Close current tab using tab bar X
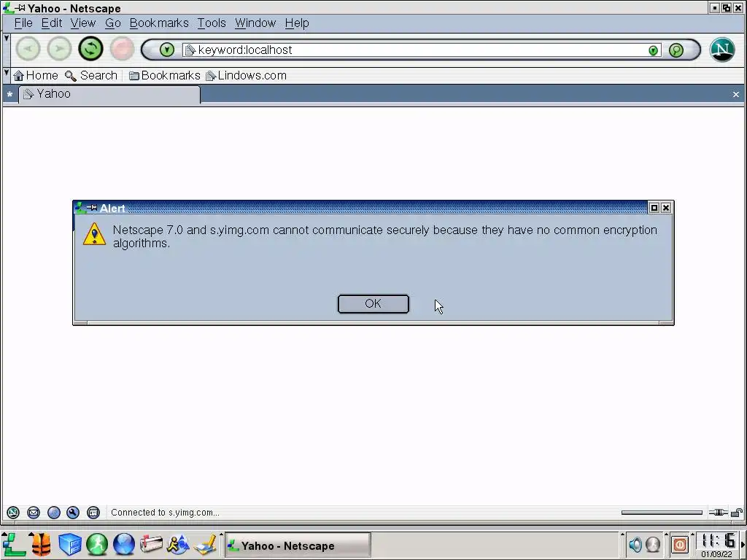747x560 pixels. (x=736, y=94)
